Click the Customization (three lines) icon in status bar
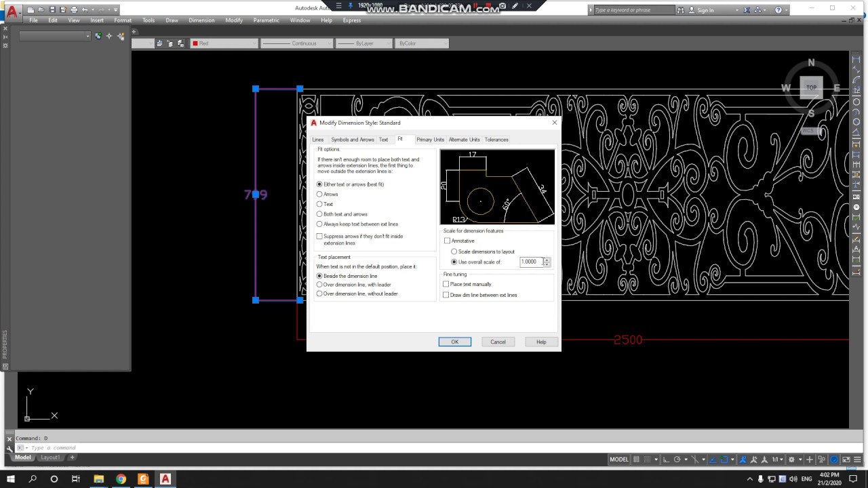Viewport: 868px width, 488px height. point(857,460)
